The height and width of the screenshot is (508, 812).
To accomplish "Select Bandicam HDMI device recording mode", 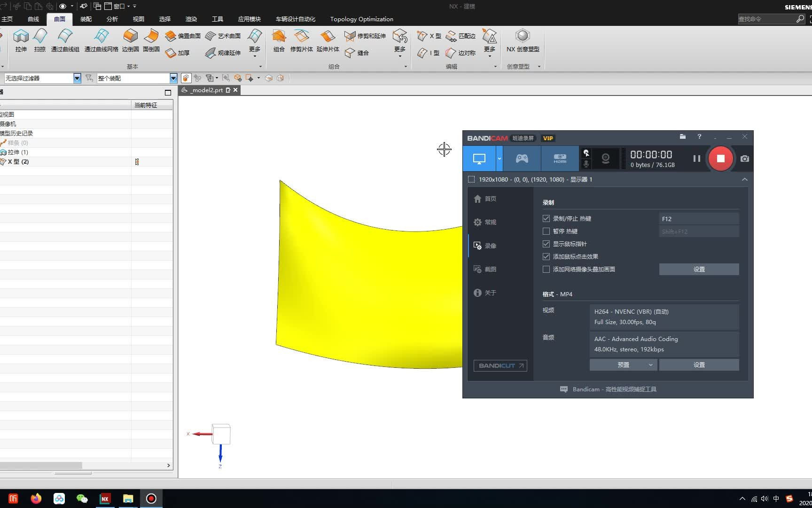I will pos(560,159).
